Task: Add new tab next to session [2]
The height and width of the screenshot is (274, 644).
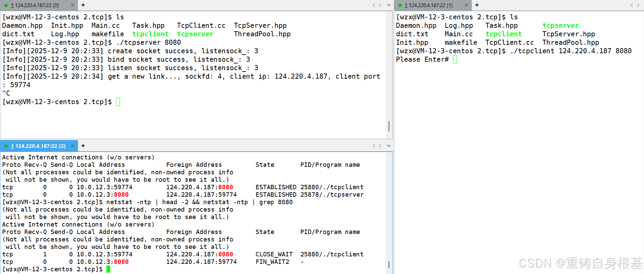Action: pos(83,146)
